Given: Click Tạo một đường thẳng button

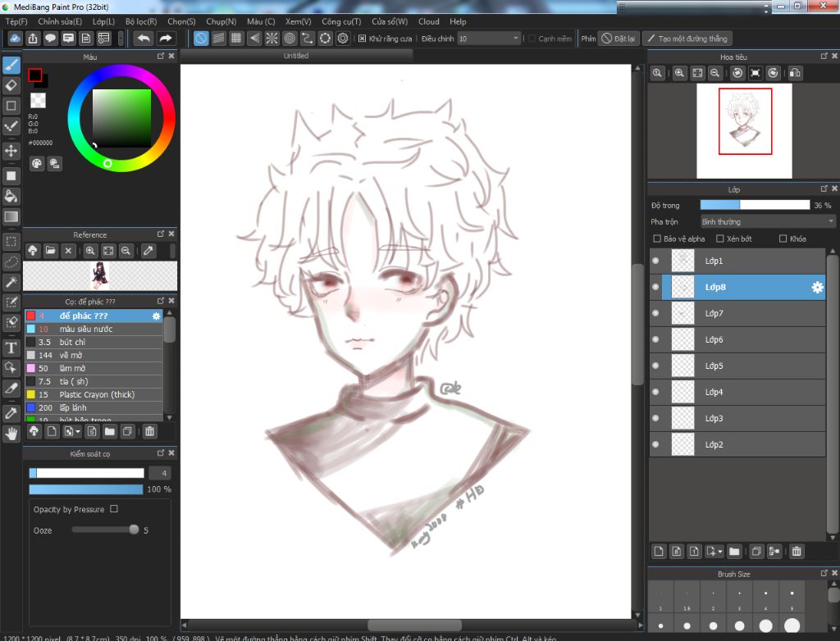Looking at the screenshot, I should (x=687, y=39).
